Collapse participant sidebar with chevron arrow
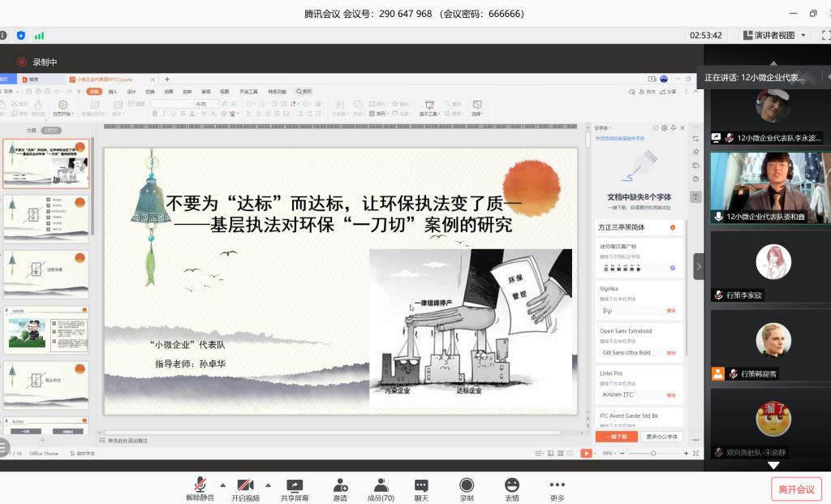 [x=699, y=266]
